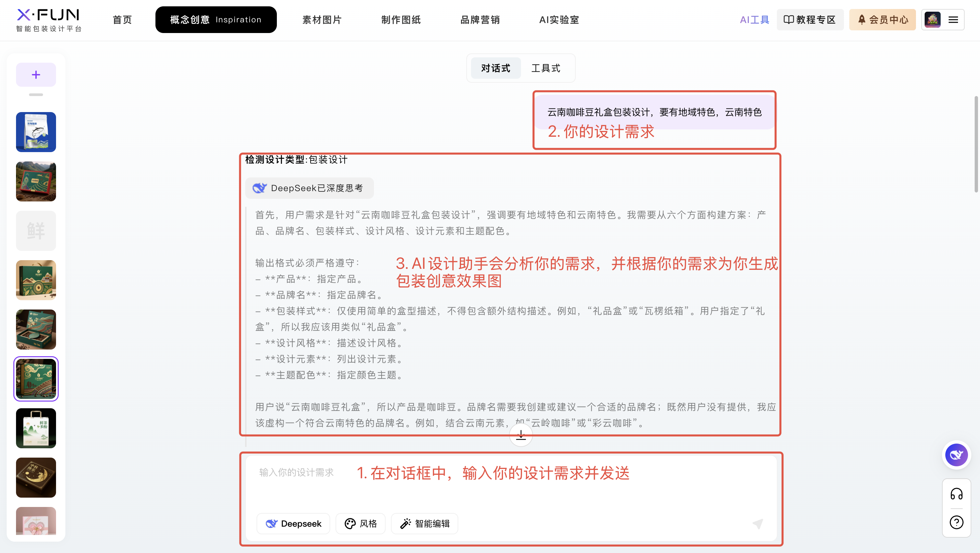The width and height of the screenshot is (980, 553).
Task: Select the 概念创意 Inspiration tab
Action: coord(216,20)
